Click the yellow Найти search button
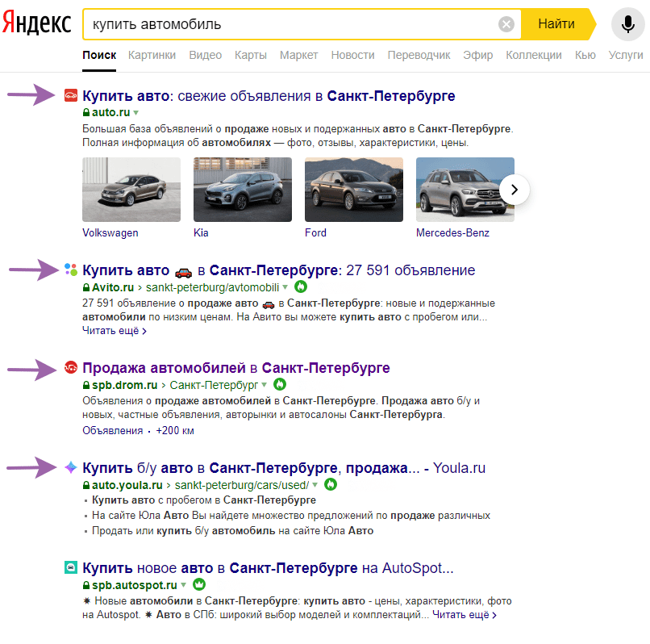Screen dimensions: 650x644 coord(558,24)
